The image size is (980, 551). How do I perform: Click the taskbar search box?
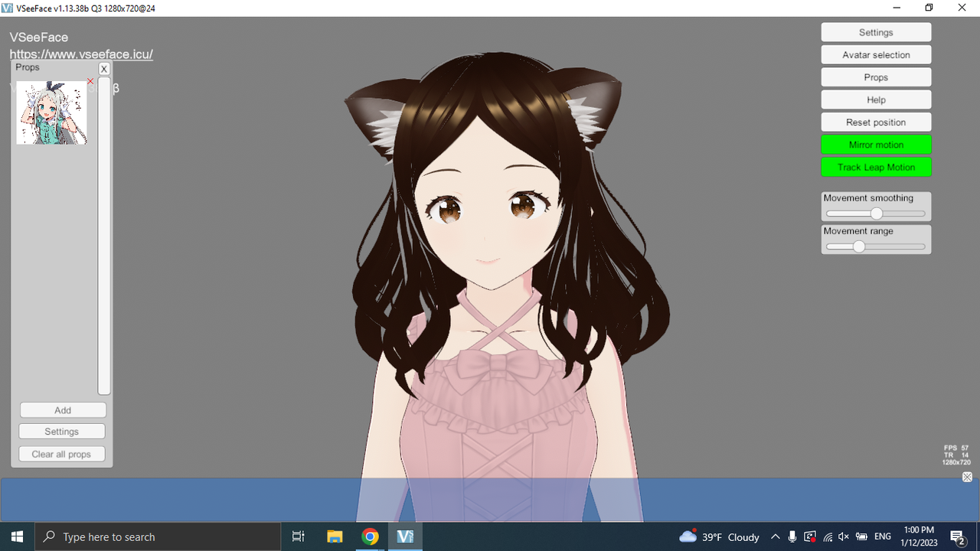coord(158,536)
